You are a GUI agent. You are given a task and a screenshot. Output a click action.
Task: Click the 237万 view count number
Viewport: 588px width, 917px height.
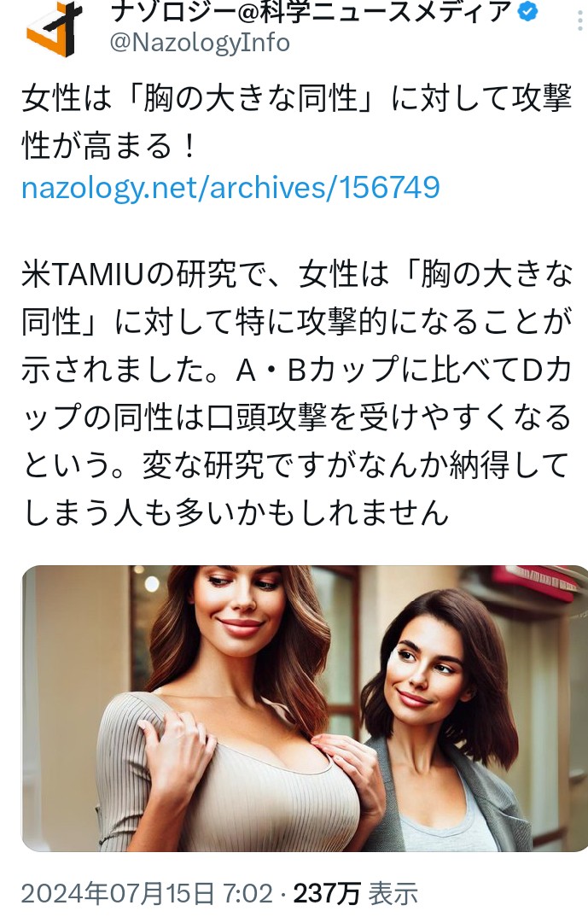327,894
